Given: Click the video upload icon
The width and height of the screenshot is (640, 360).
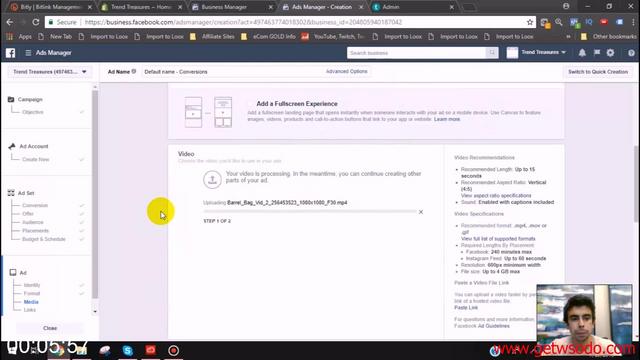Looking at the screenshot, I should click(212, 180).
